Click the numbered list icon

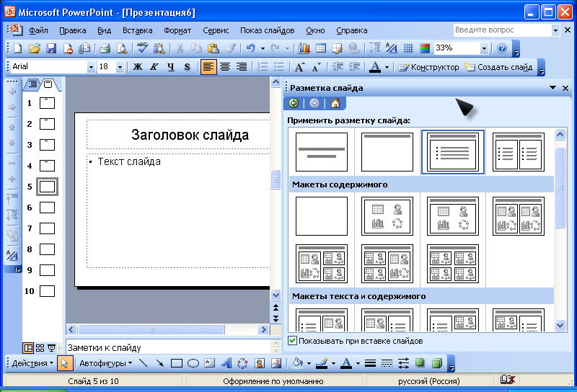tap(263, 67)
